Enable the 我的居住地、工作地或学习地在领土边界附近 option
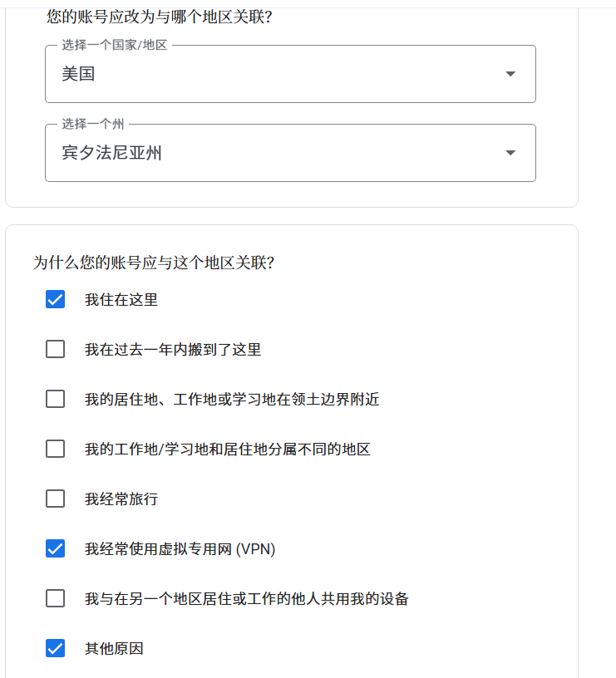 (x=55, y=399)
